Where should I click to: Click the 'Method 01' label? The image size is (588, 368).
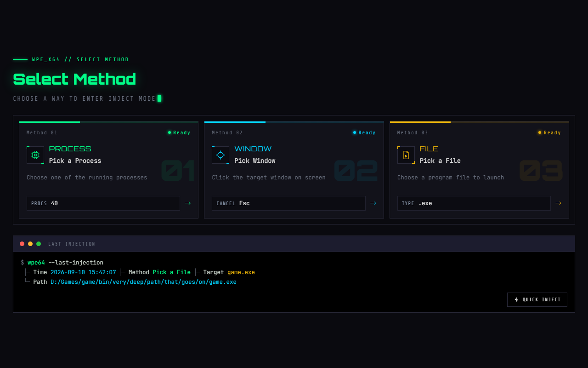42,132
